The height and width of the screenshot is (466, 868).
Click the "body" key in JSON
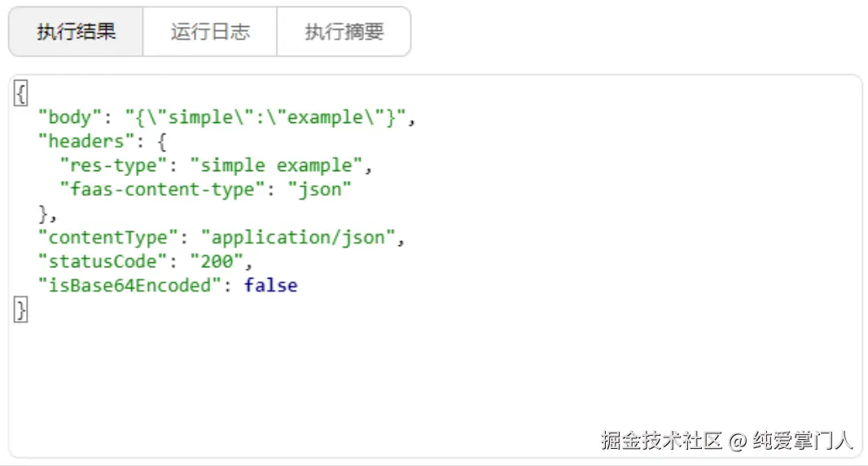coord(70,117)
